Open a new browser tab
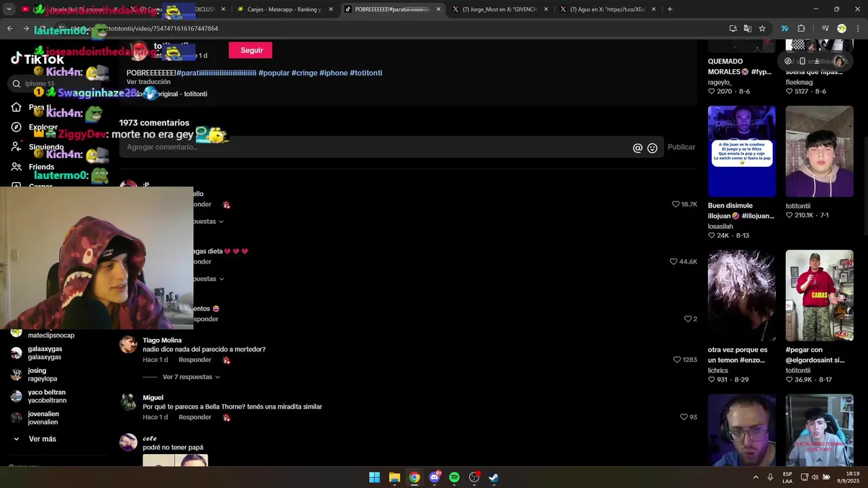This screenshot has width=868, height=488. 670,9
